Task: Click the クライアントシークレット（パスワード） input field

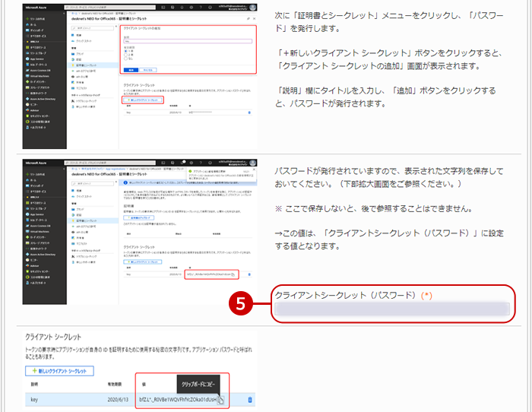Action: click(x=392, y=308)
